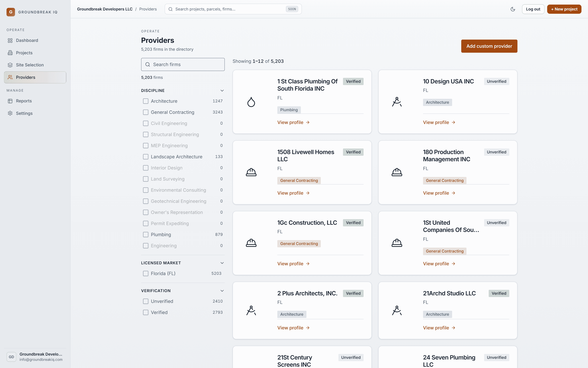Click Add custom provider button

[489, 46]
